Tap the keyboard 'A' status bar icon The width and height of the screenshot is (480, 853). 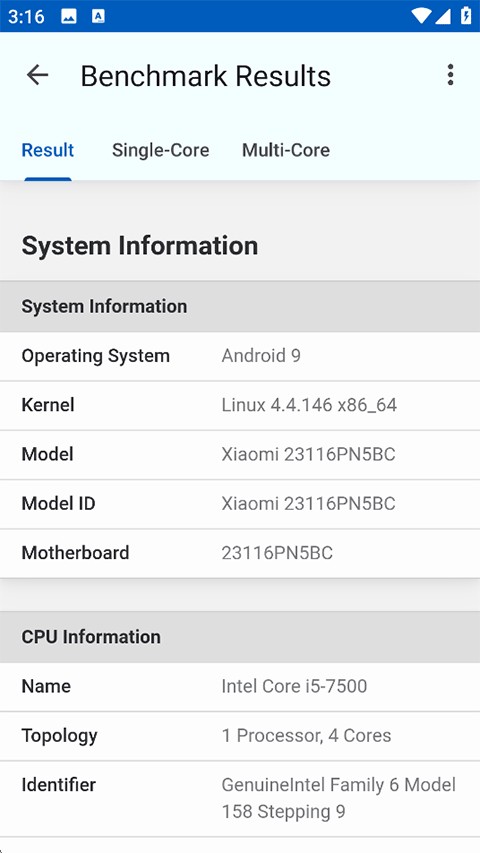coord(98,16)
